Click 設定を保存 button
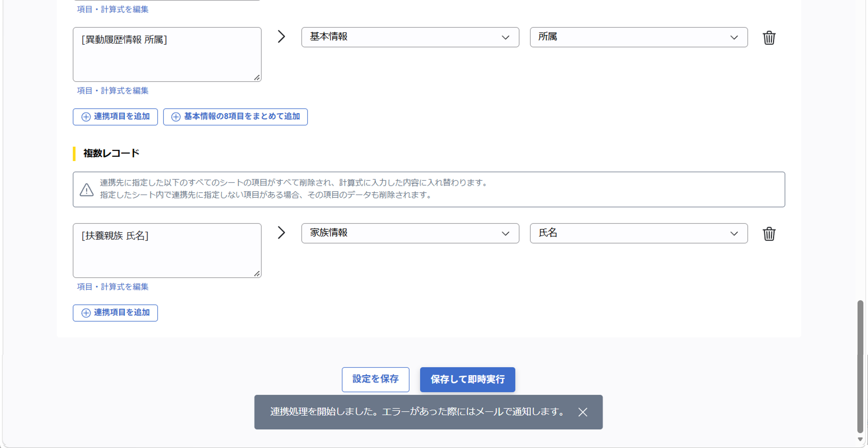Viewport: 868px width, 448px height. click(375, 379)
